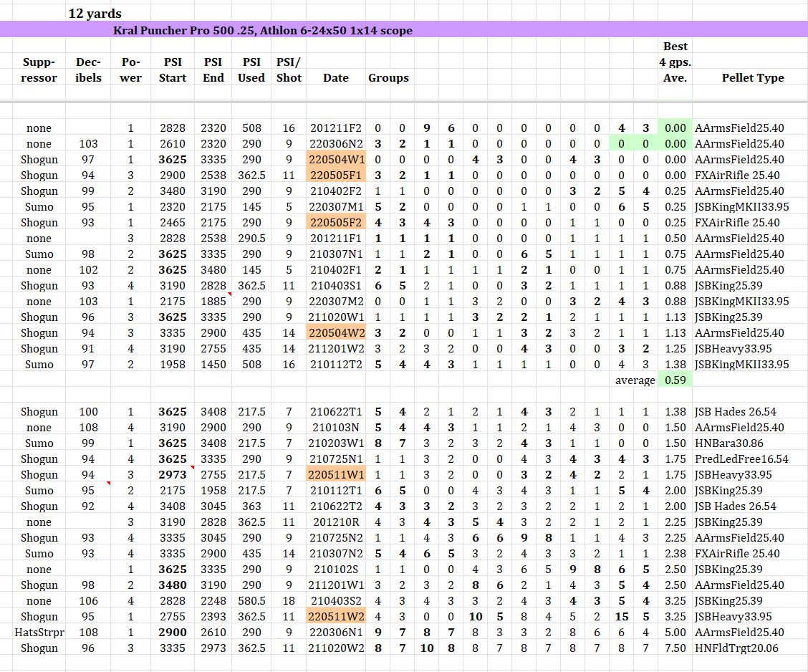This screenshot has height=672, width=808.
Task: Select date cell 210112T2
Action: coord(336,365)
